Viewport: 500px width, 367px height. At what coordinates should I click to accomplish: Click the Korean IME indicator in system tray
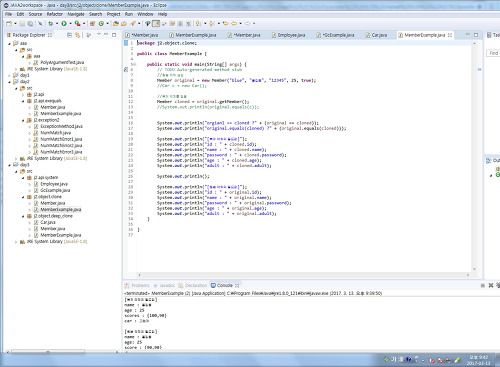point(393,360)
